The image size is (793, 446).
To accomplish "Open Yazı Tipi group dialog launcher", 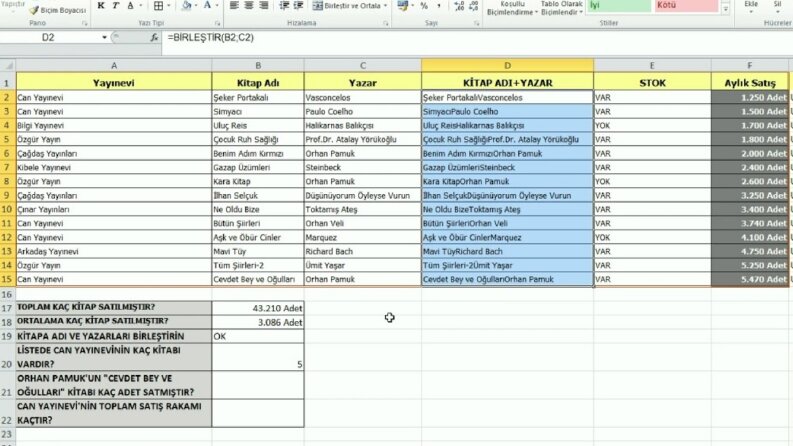I will click(217, 23).
